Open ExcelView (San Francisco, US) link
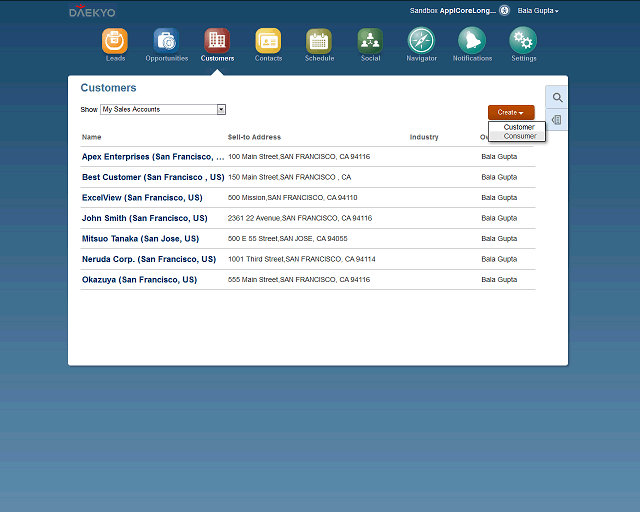 tap(142, 198)
